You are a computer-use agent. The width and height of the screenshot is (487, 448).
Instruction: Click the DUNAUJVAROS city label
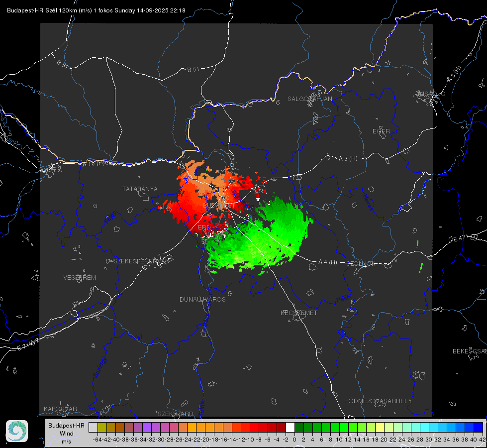point(202,299)
